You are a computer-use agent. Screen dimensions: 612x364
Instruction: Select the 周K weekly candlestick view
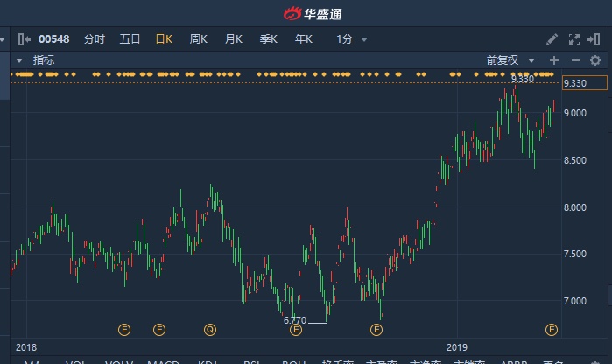pos(198,39)
